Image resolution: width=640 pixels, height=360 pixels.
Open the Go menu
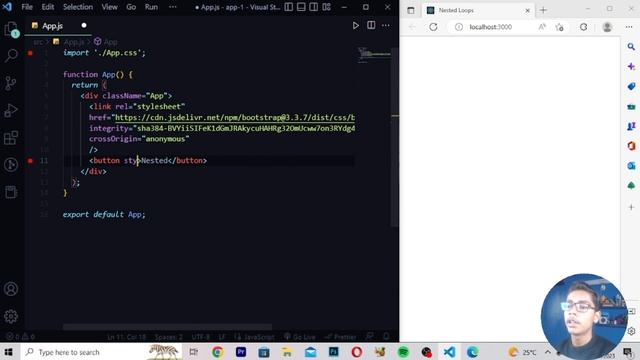(x=131, y=7)
